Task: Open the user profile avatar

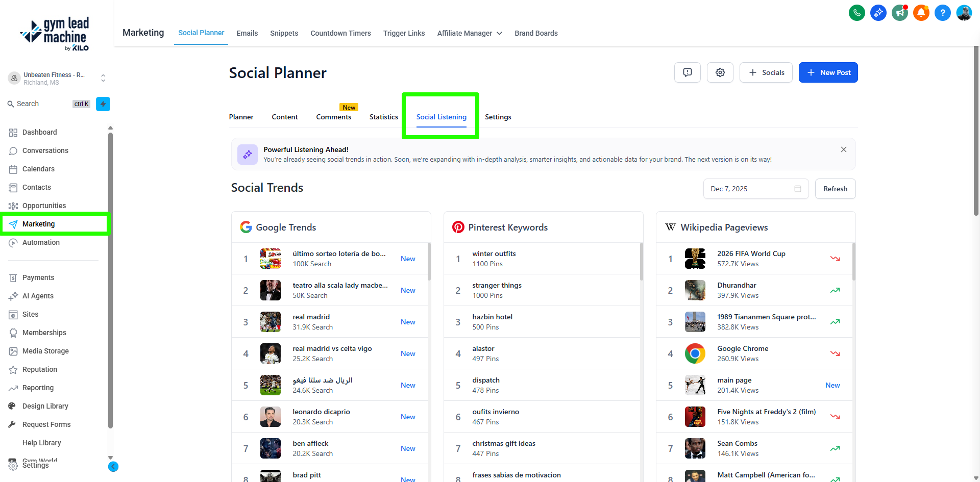Action: tap(964, 13)
